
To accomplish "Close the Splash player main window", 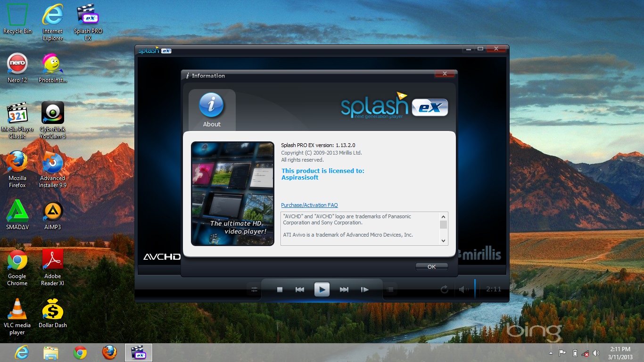I will pos(496,49).
